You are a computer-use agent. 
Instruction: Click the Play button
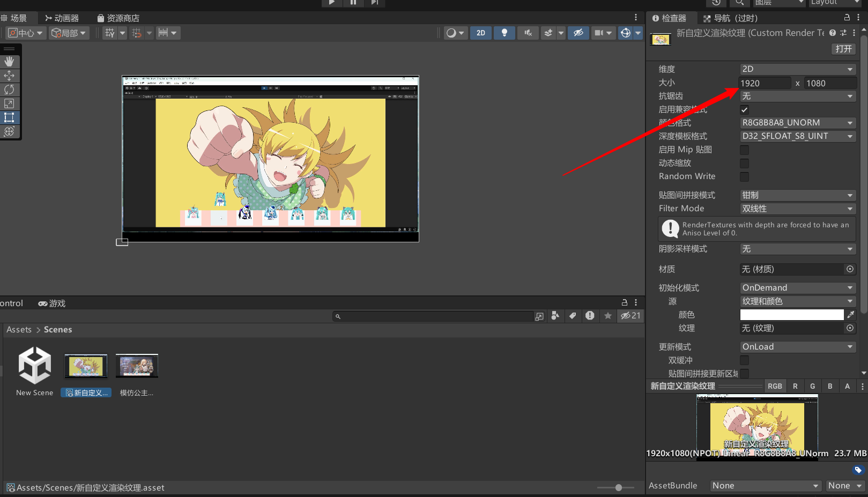tap(332, 3)
